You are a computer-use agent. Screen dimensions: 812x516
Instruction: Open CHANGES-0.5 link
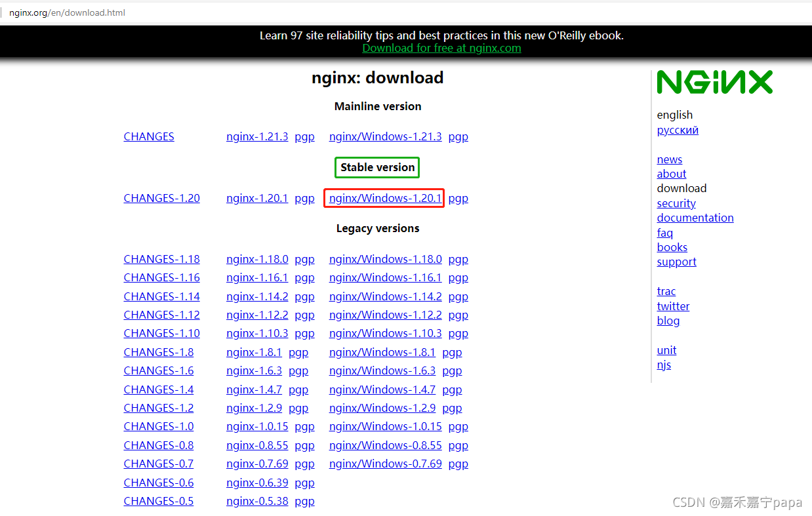point(159,501)
